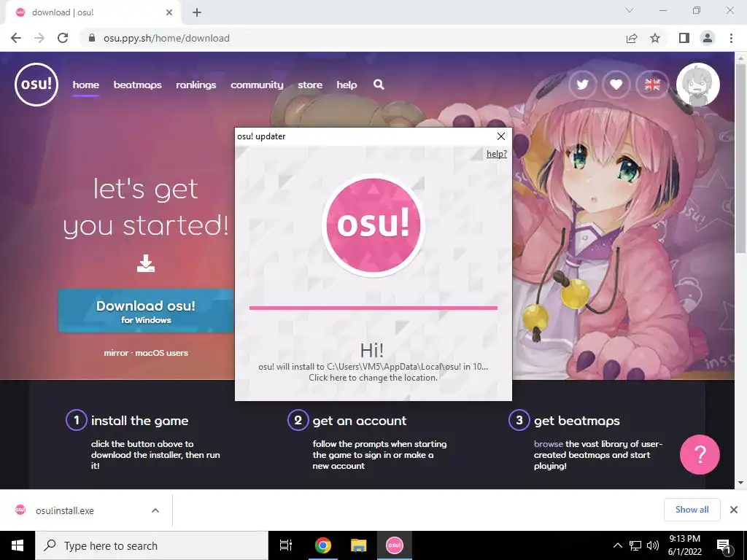Screen dimensions: 747x560
Task: Go back with the browser back arrow
Action: [16, 38]
